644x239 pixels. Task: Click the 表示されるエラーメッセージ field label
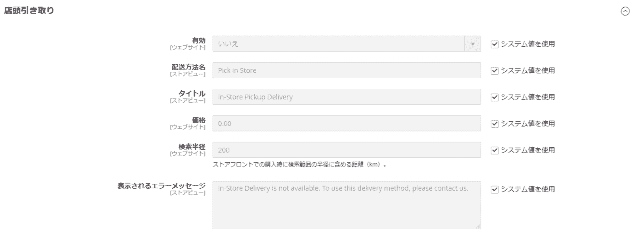point(161,186)
